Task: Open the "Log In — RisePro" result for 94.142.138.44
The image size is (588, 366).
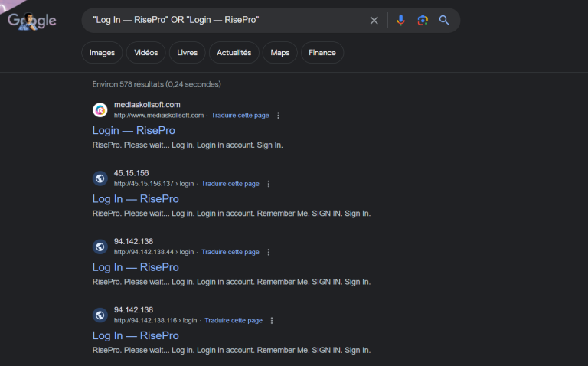Action: [x=136, y=267]
